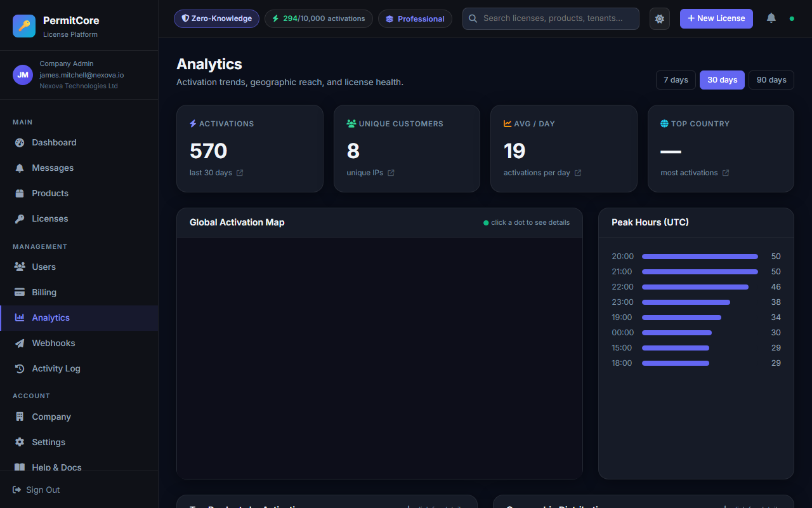Click the magnifier icon in search box

(x=473, y=18)
